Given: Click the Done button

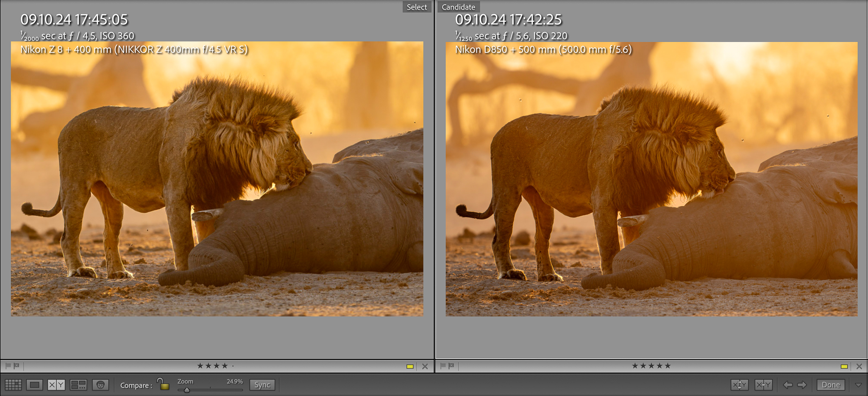Looking at the screenshot, I should pyautogui.click(x=831, y=385).
